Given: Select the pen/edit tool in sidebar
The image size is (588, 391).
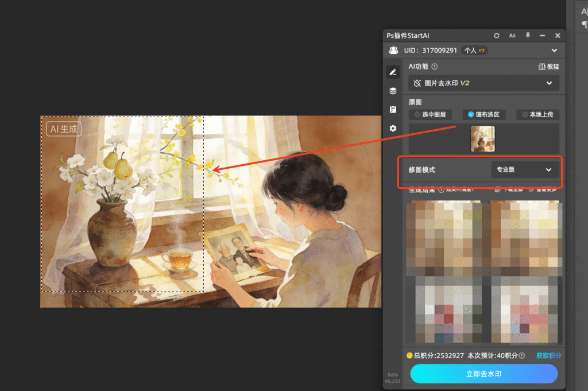Looking at the screenshot, I should pos(393,71).
